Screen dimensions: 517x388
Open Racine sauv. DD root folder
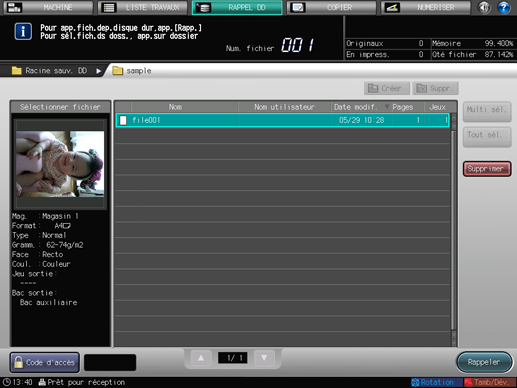49,71
